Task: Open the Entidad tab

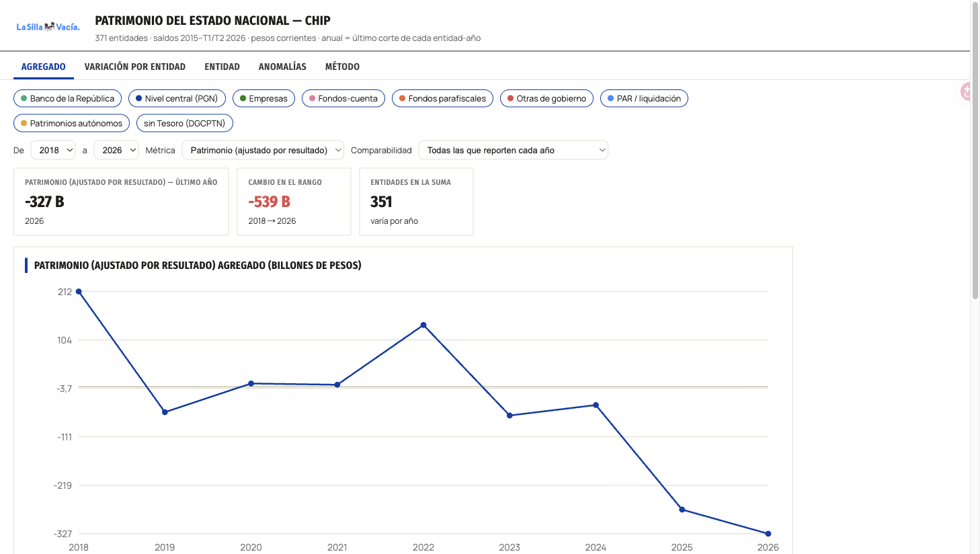Action: click(x=222, y=67)
